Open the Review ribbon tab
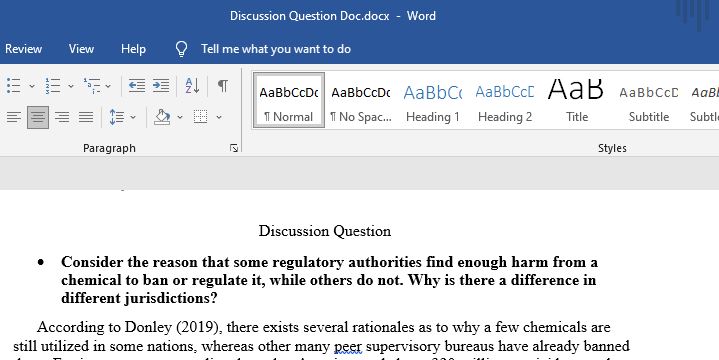The height and width of the screenshot is (360, 719). [23, 49]
